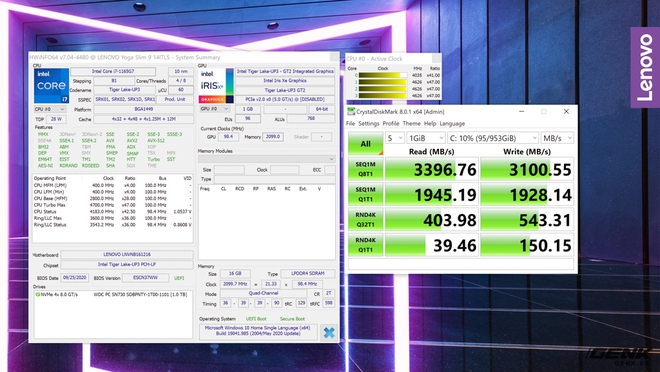Click the LPDDR4 SDRAM memory type field
The image size is (660, 372).
tap(308, 274)
